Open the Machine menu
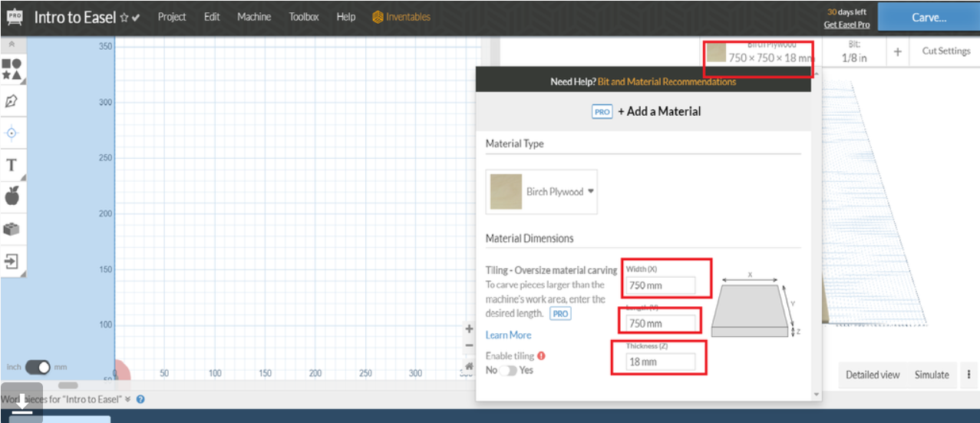 pos(253,17)
